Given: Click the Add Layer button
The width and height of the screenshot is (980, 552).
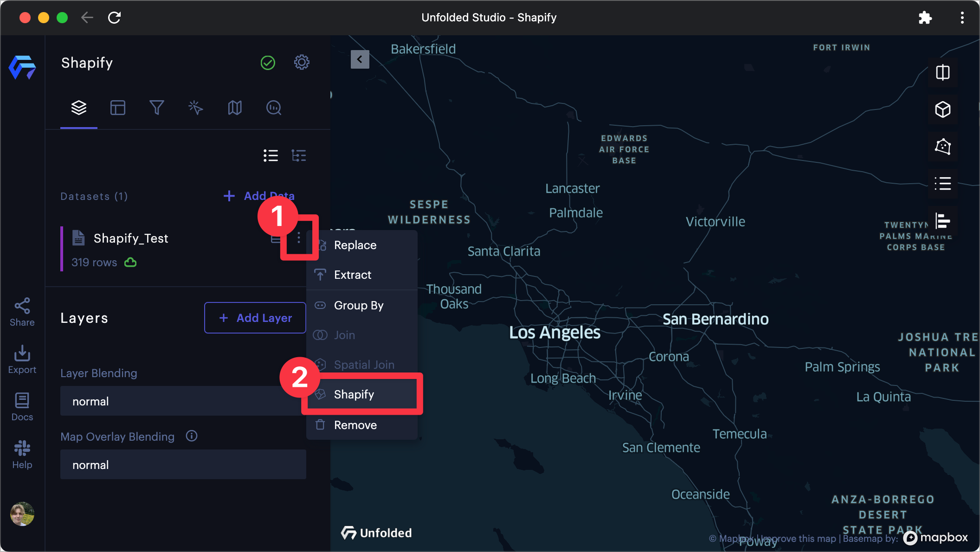Looking at the screenshot, I should tap(255, 318).
